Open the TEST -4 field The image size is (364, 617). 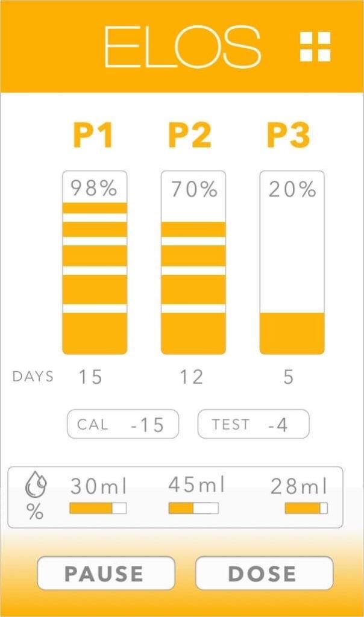click(253, 424)
